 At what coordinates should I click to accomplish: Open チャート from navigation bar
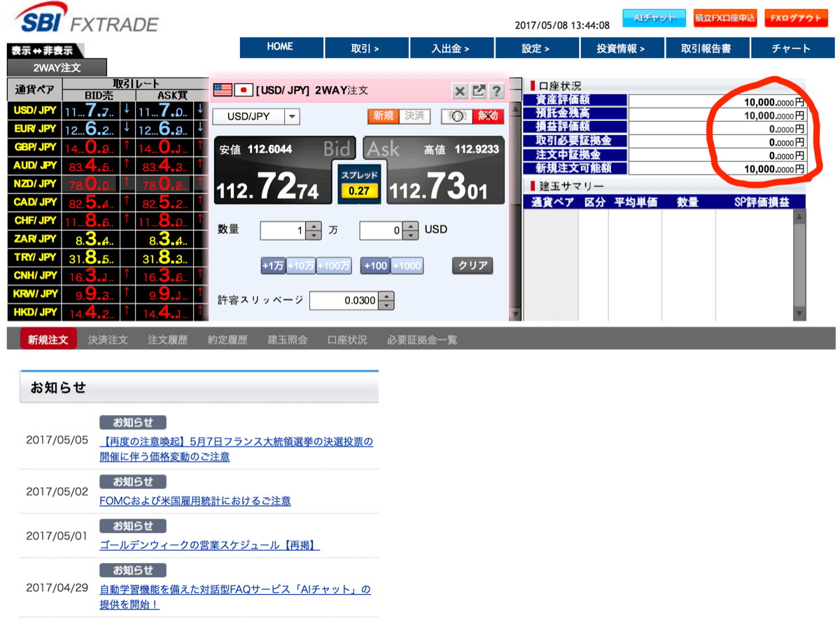[x=792, y=48]
